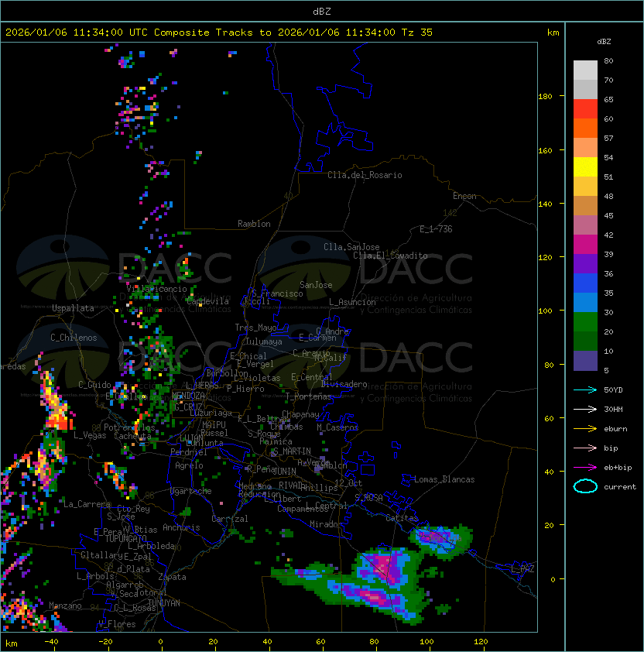Select the light blue 35 dBZ legend swatch
The width and height of the screenshot is (644, 652).
coord(585,302)
